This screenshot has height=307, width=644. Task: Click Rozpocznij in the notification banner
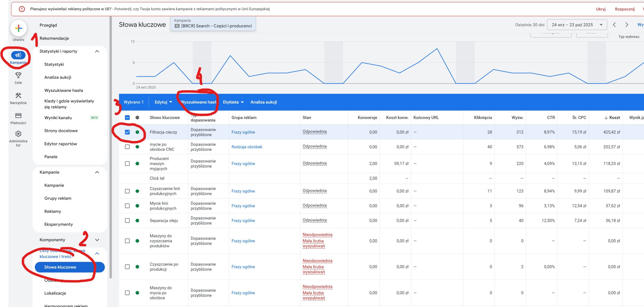pos(625,9)
